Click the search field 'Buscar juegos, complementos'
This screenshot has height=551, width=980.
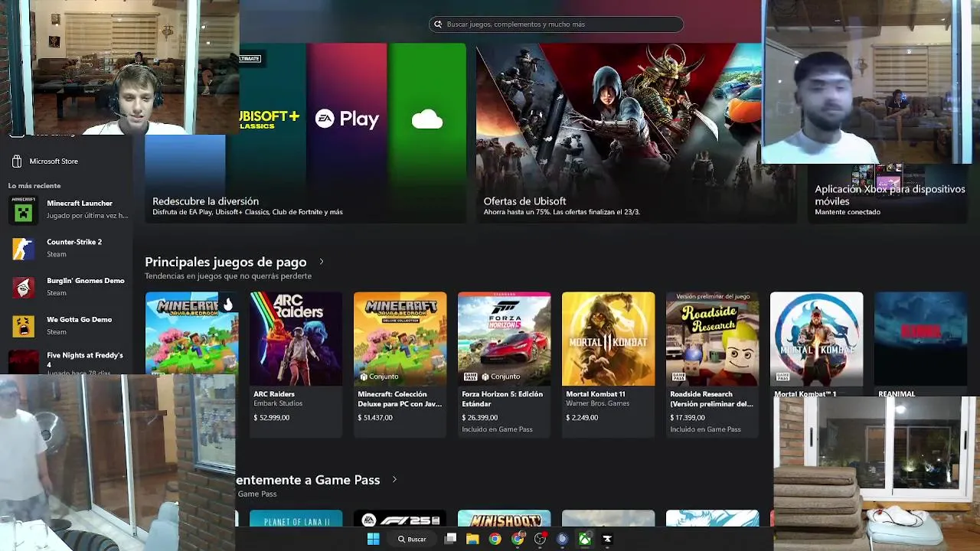[556, 24]
